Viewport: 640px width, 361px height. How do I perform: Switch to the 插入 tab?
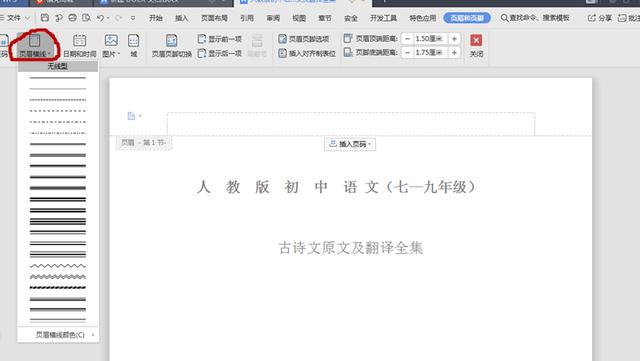(x=182, y=18)
